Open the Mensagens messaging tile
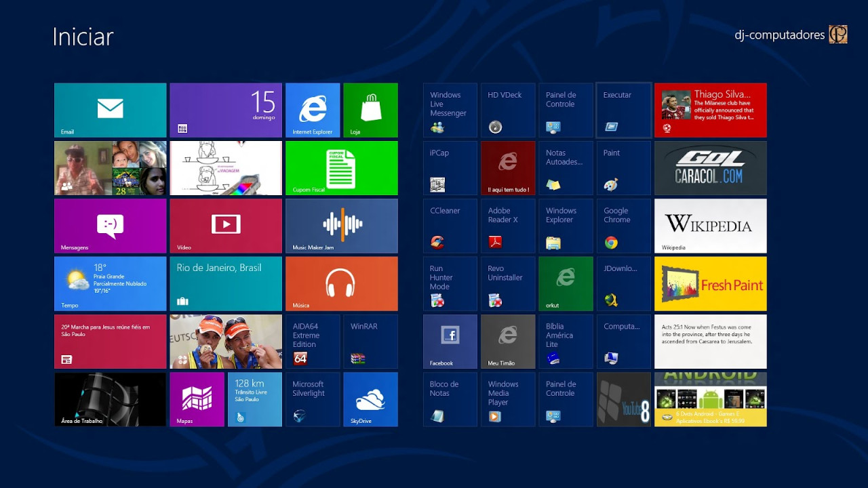Screen dimensions: 868x488 [110, 226]
